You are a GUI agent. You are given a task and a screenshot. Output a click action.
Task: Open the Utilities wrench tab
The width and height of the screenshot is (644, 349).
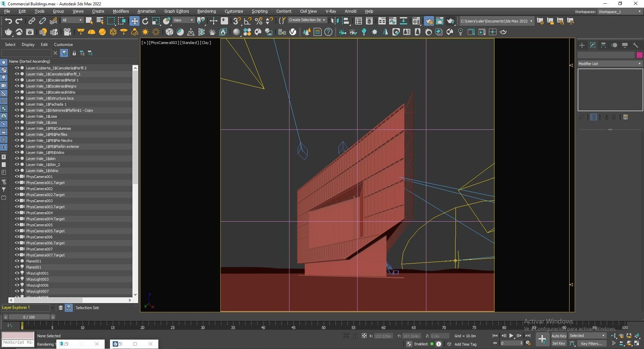pos(636,45)
